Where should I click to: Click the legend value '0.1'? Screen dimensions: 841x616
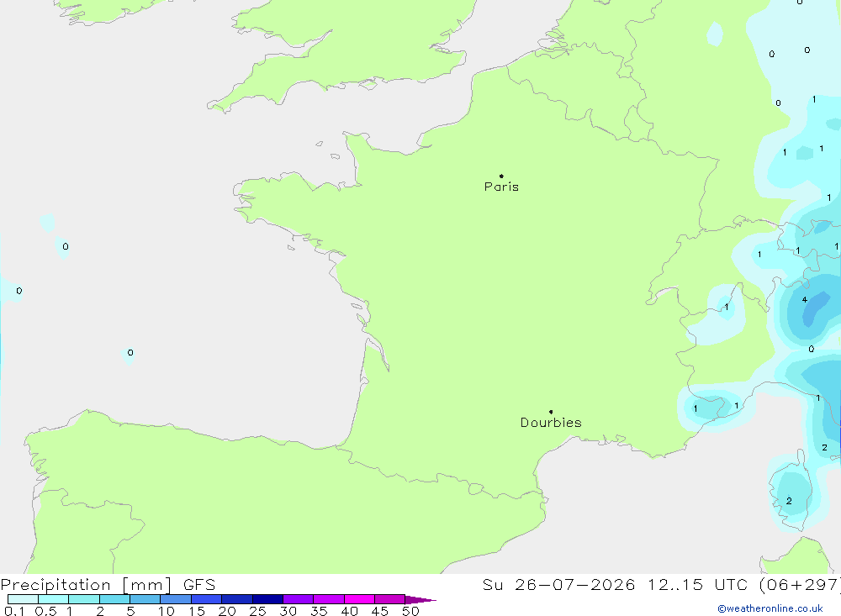click(x=14, y=611)
